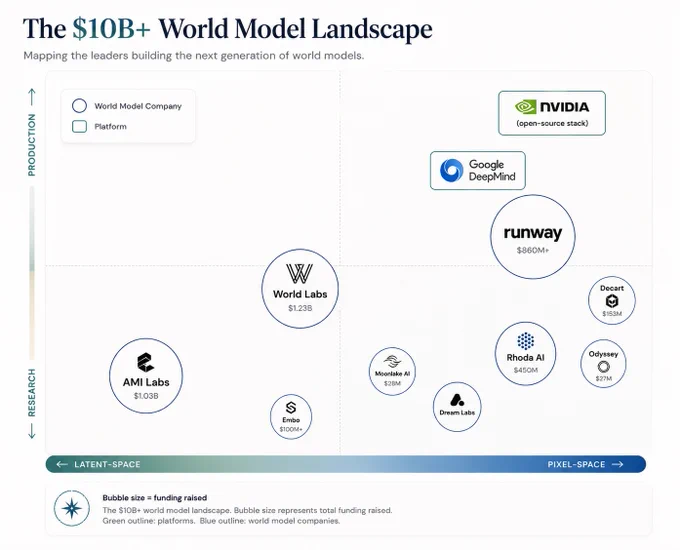680x550 pixels.
Task: Click the PIXEL-SPACE axis label
Action: click(576, 465)
